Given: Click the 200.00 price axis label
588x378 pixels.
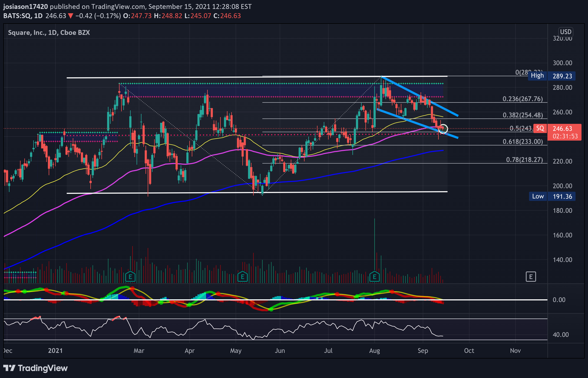Looking at the screenshot, I should click(x=562, y=186).
